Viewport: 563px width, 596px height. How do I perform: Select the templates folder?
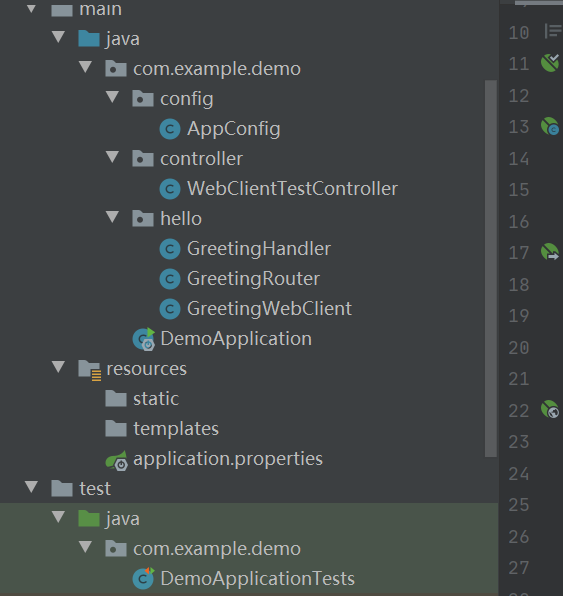click(176, 429)
